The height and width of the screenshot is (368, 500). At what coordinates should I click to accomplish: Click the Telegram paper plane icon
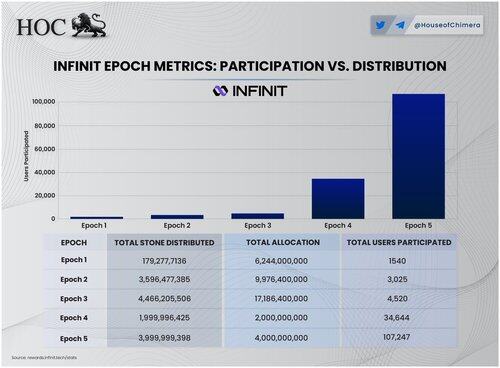[x=400, y=25]
